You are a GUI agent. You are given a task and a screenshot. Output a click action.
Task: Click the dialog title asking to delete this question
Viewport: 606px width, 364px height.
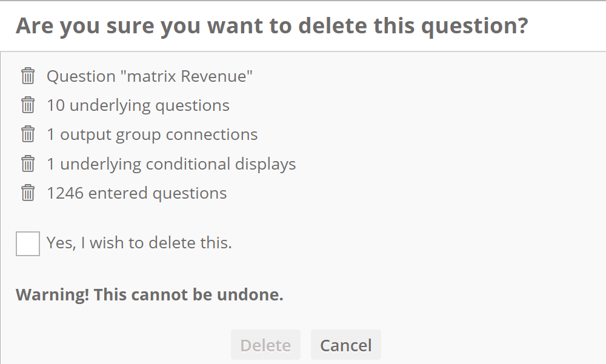tap(271, 26)
